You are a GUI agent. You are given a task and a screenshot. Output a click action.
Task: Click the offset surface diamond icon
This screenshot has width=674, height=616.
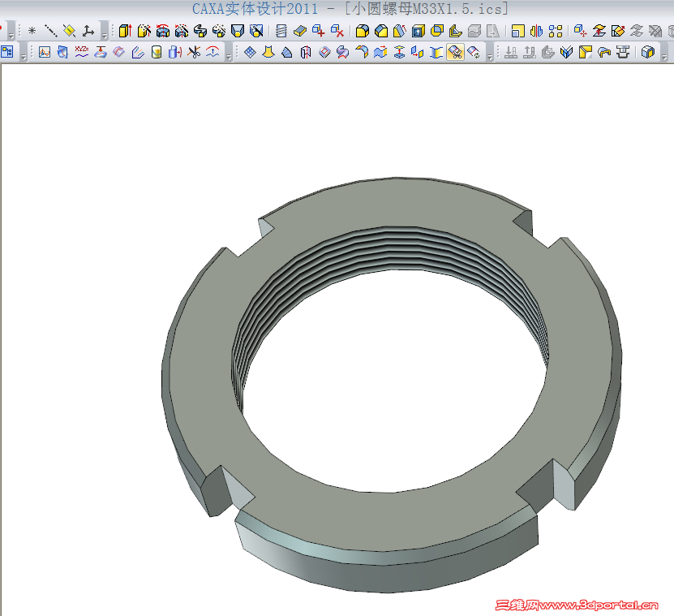click(x=325, y=52)
